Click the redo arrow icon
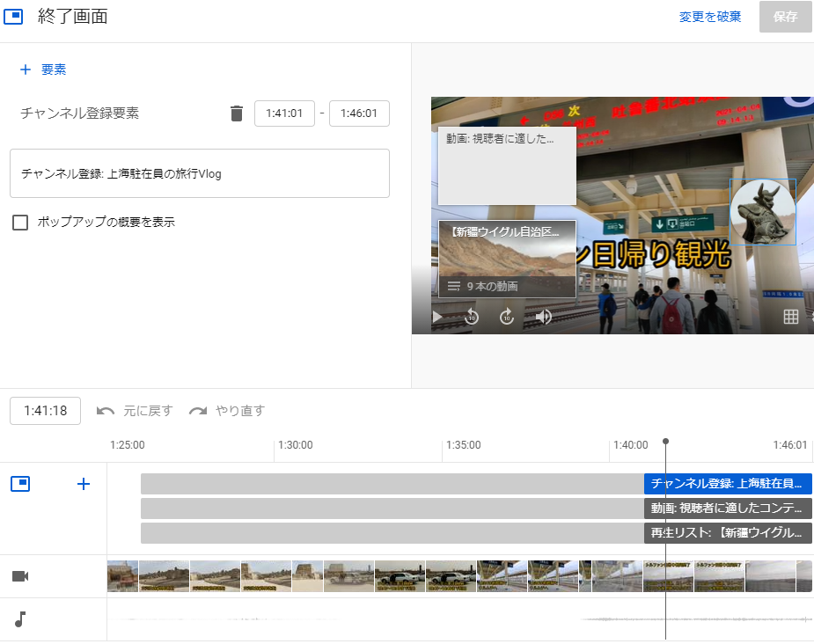This screenshot has height=644, width=814. (x=198, y=411)
